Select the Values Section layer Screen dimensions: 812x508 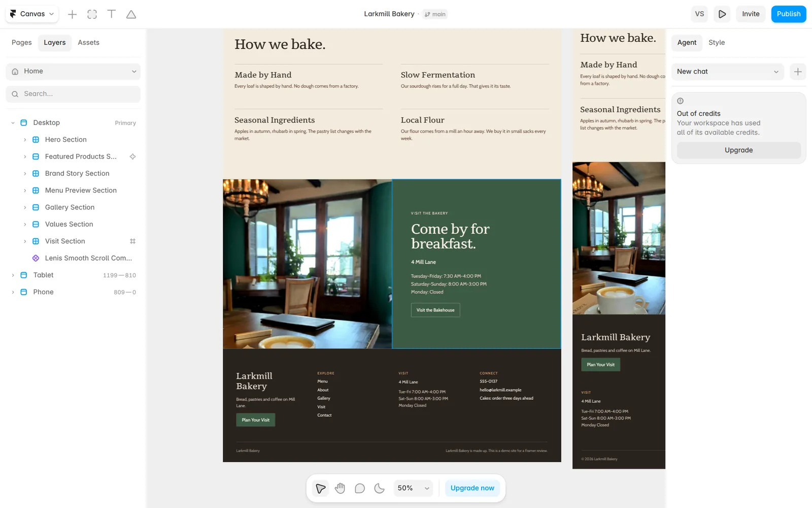pyautogui.click(x=69, y=225)
